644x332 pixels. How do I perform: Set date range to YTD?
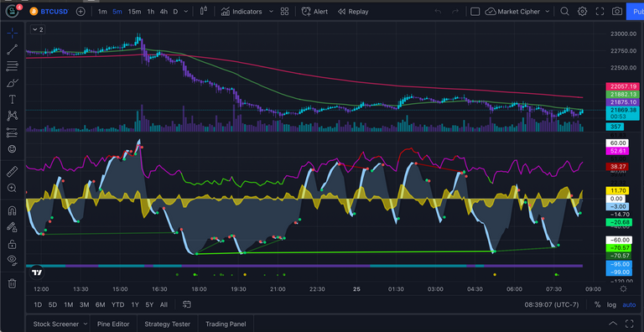point(118,304)
